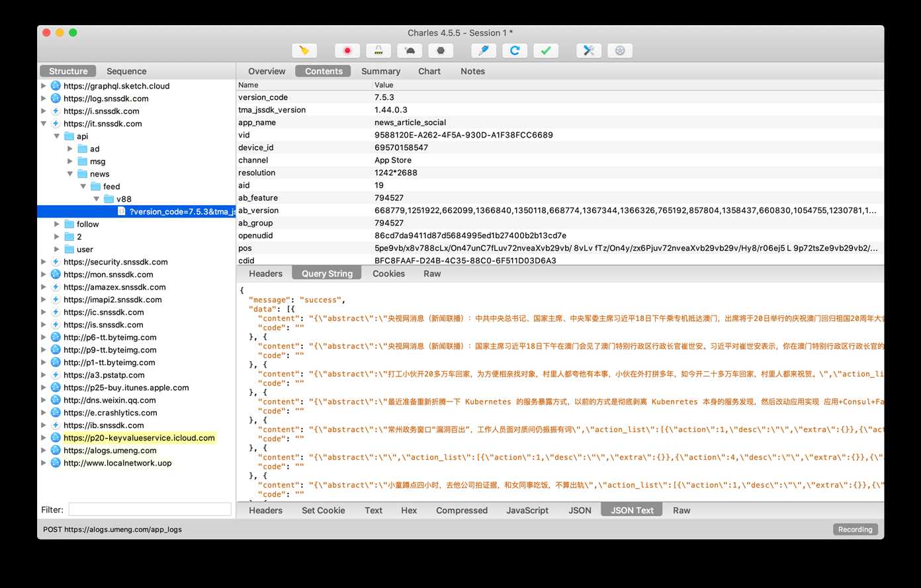Click the pen Compose request icon
This screenshot has width=921, height=588.
(x=484, y=51)
